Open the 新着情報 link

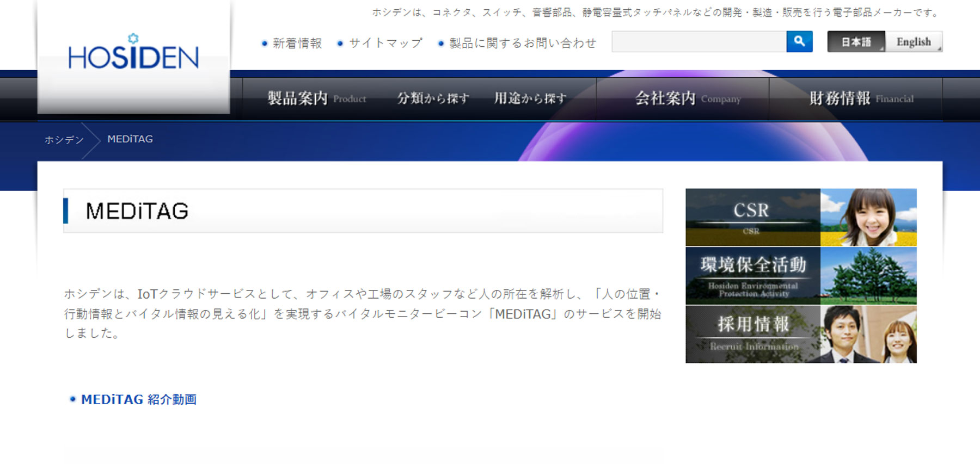tap(297, 43)
